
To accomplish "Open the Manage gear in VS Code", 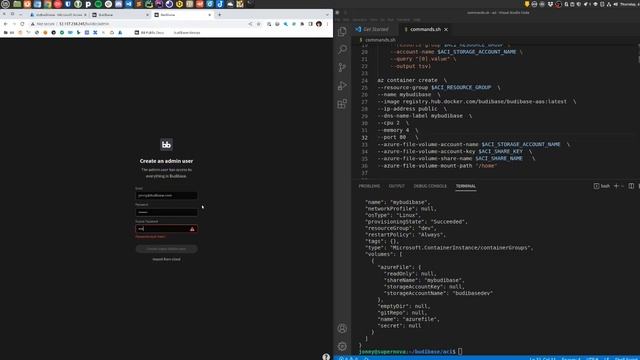I will coord(342,346).
